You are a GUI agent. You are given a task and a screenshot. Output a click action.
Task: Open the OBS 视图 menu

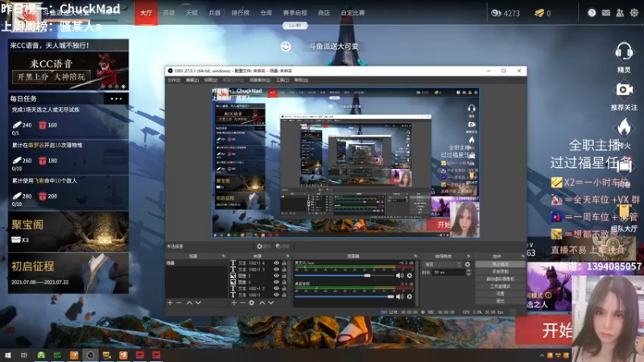(210, 80)
